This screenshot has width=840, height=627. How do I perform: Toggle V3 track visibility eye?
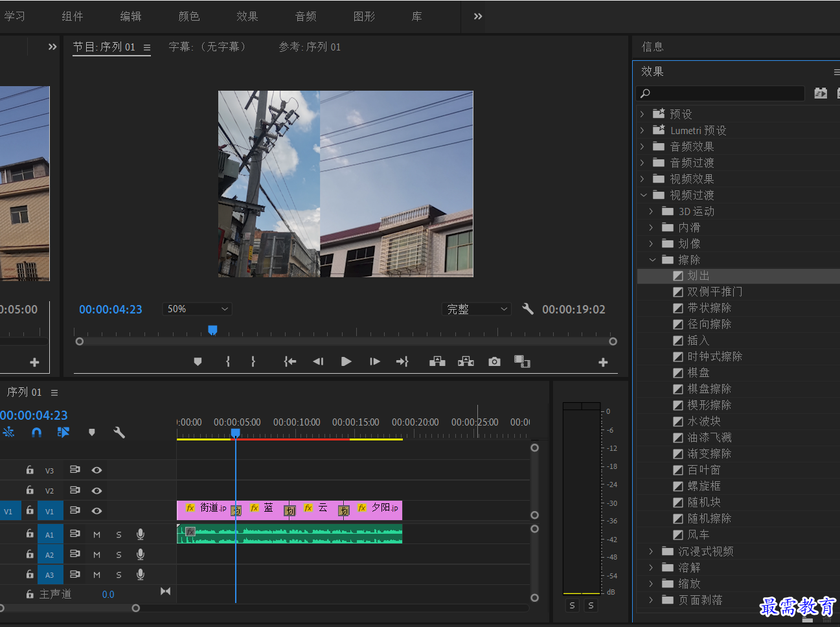click(96, 470)
